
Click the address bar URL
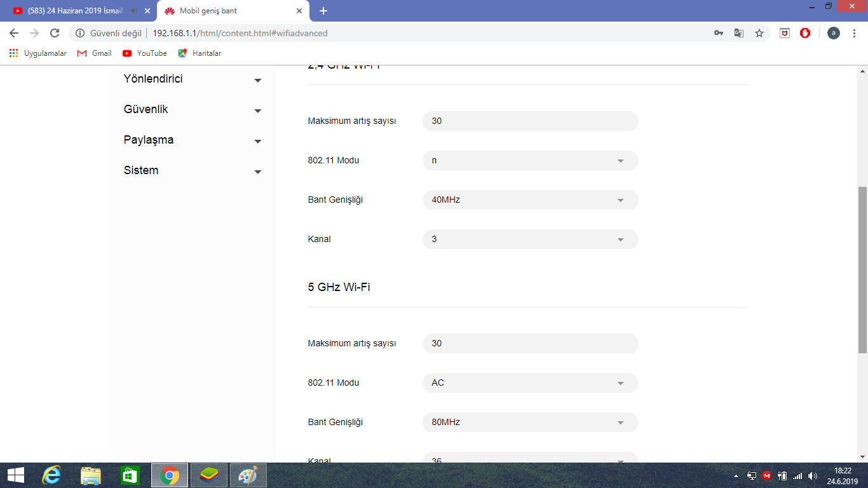tap(240, 33)
